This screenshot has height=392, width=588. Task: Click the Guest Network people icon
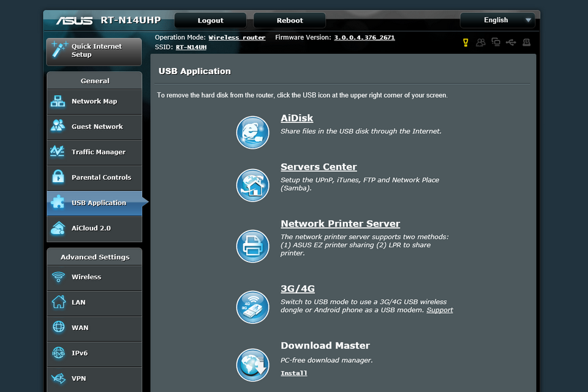point(58,126)
